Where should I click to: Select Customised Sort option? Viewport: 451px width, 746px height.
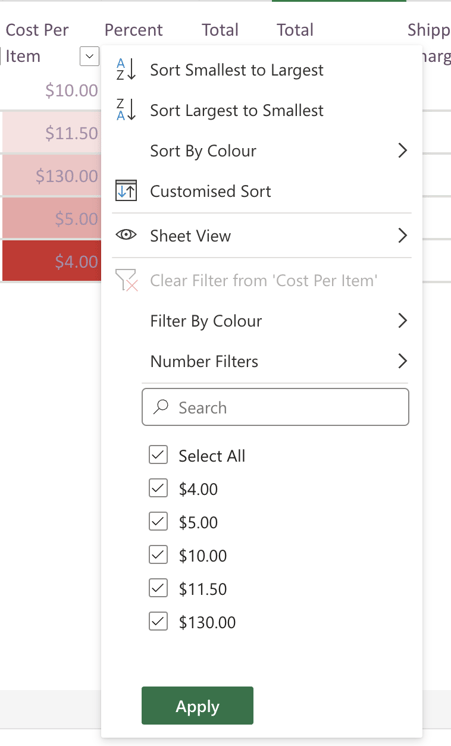click(210, 191)
